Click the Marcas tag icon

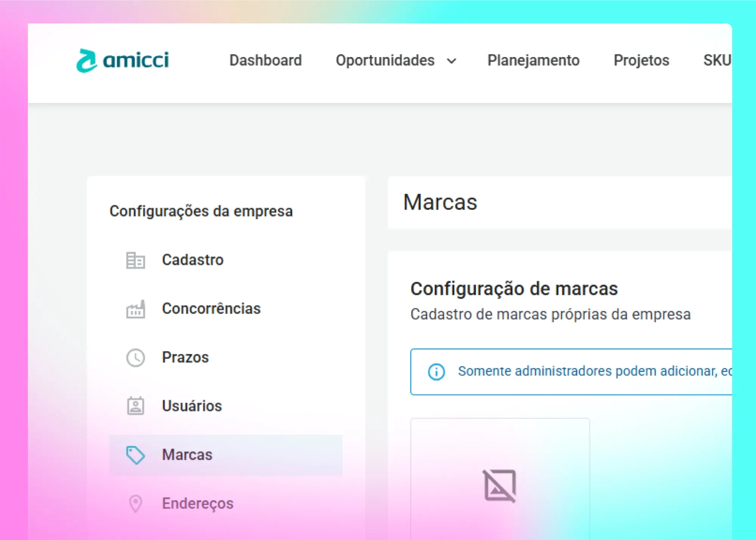coord(135,455)
